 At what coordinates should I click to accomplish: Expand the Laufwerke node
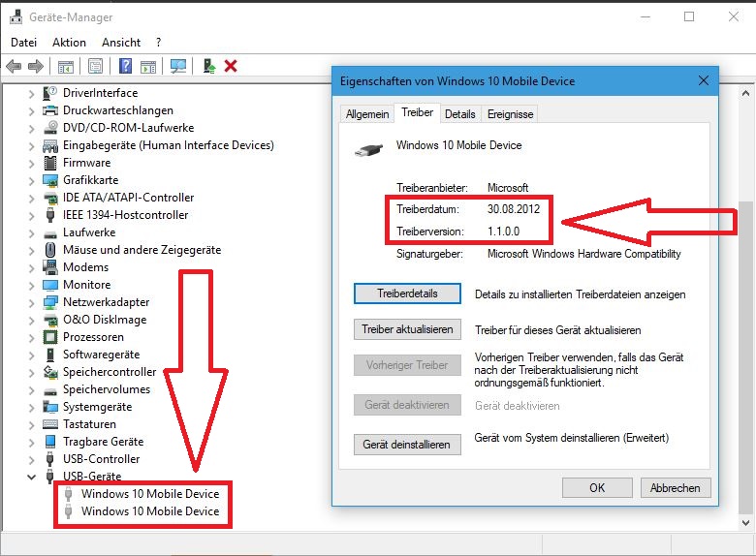[x=31, y=233]
